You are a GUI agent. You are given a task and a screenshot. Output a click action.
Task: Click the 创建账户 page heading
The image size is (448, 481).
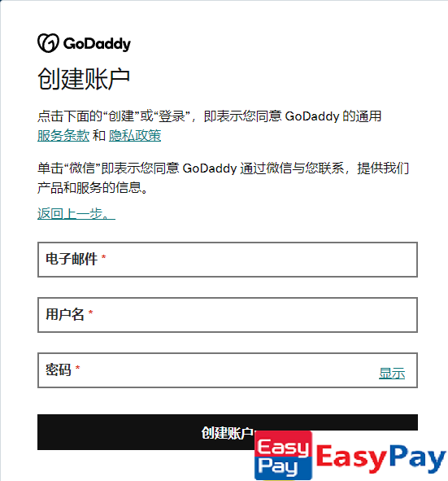pos(84,79)
